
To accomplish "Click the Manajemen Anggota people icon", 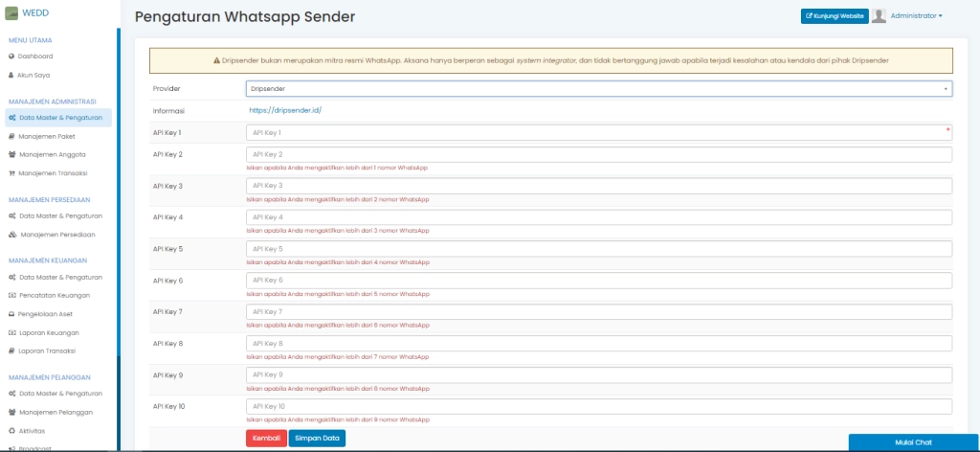I will click(11, 154).
